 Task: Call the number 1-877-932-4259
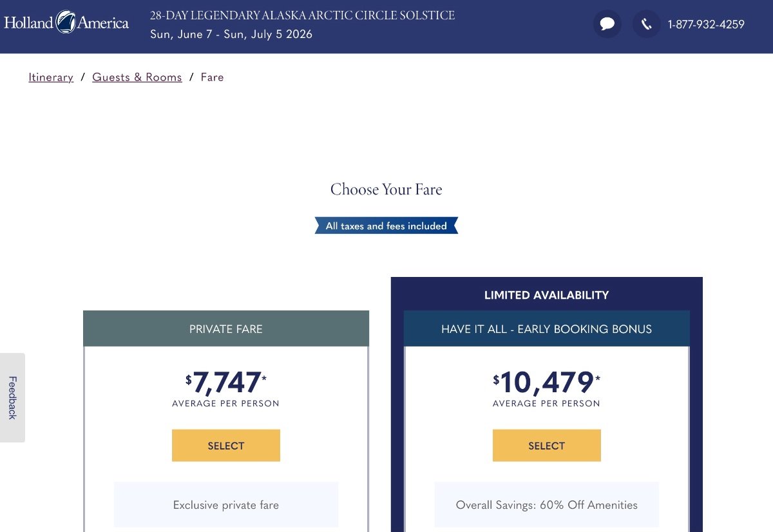click(x=706, y=24)
